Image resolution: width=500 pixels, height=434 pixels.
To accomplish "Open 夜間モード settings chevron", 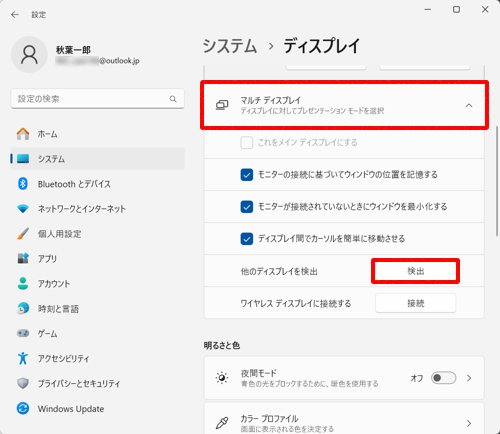I will (469, 378).
